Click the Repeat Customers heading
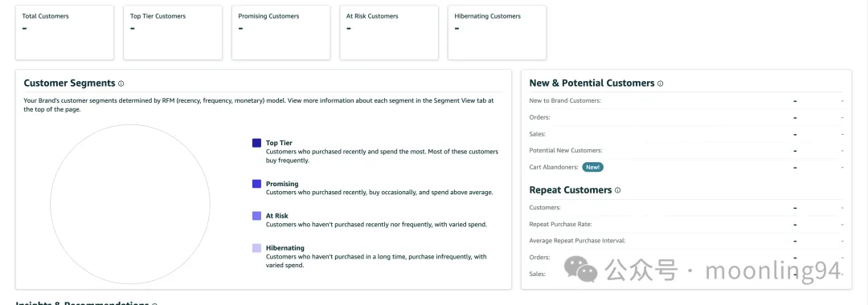The width and height of the screenshot is (868, 305). click(570, 190)
